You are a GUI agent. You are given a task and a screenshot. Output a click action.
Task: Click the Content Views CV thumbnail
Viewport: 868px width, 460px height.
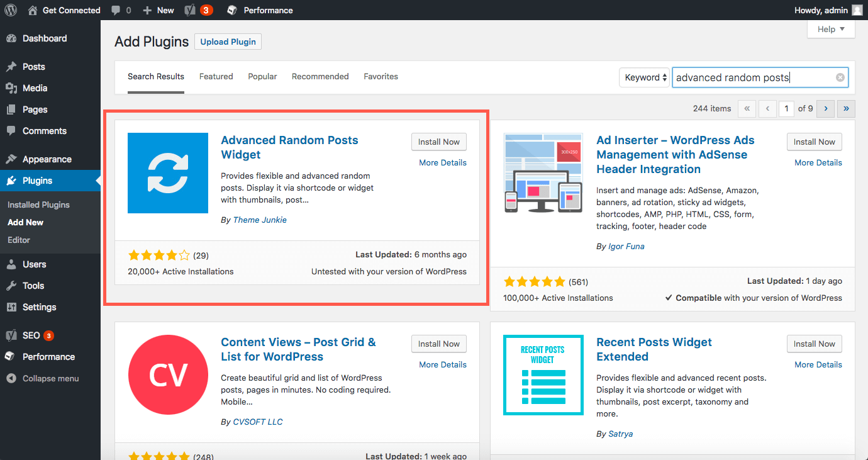168,375
